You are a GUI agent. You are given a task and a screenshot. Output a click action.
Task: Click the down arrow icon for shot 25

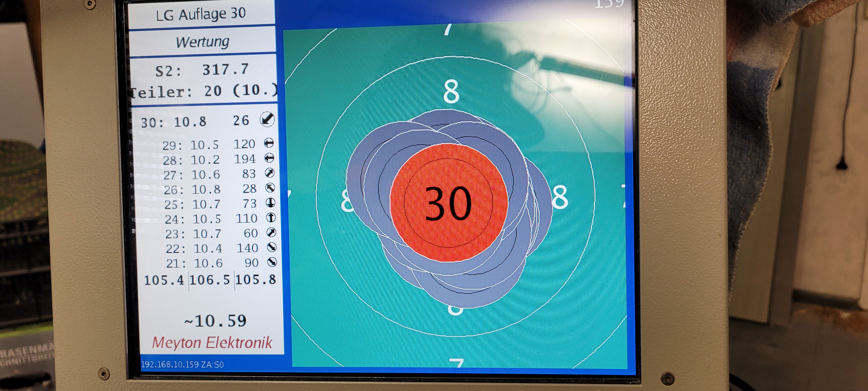point(271,202)
